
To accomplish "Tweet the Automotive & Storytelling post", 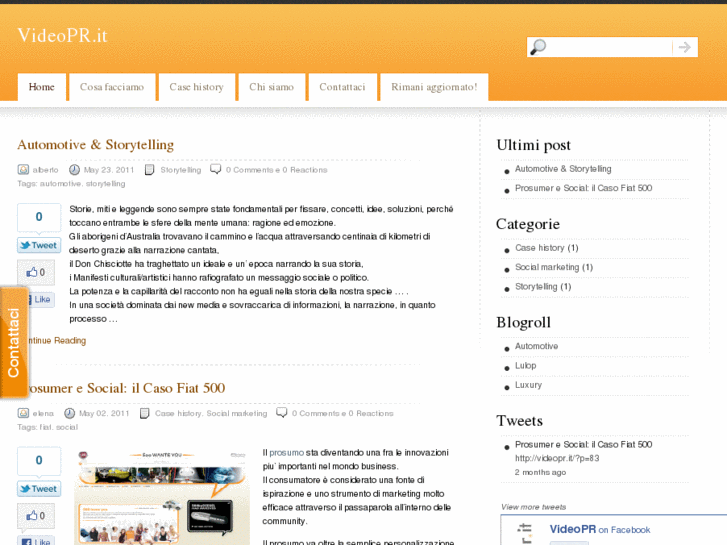I will pyautogui.click(x=39, y=245).
